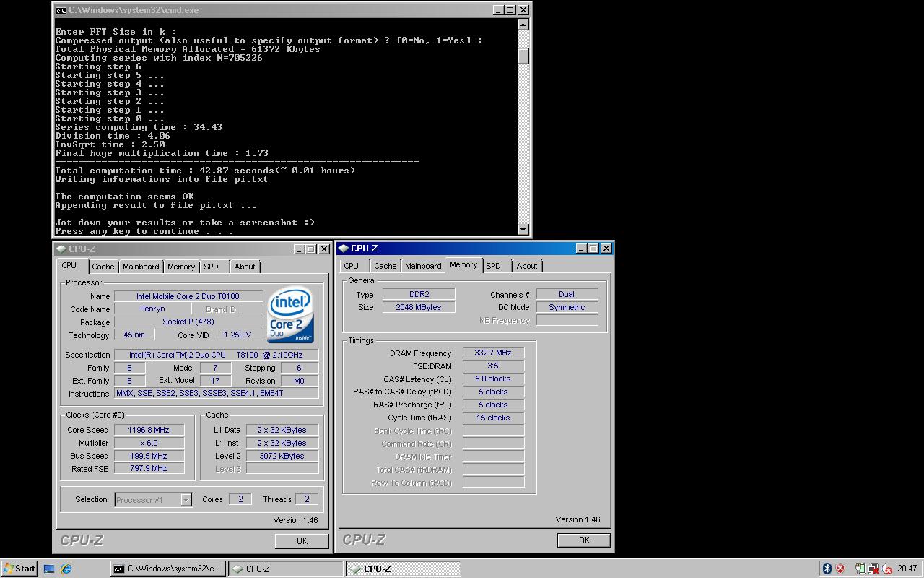924x578 pixels.
Task: Click Technology value 45 nm
Action: coord(134,335)
